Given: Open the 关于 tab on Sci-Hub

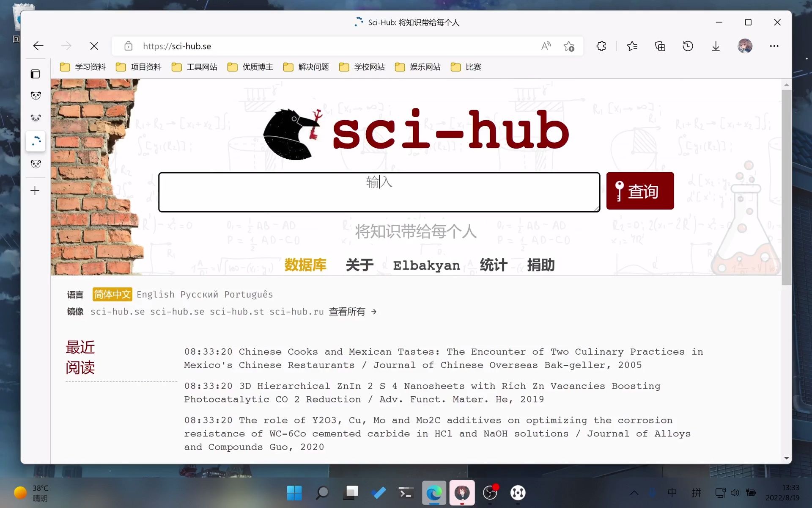Looking at the screenshot, I should 359,265.
